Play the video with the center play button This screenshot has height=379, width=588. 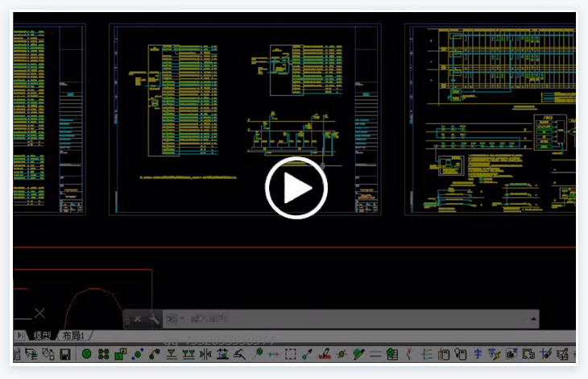tap(296, 189)
